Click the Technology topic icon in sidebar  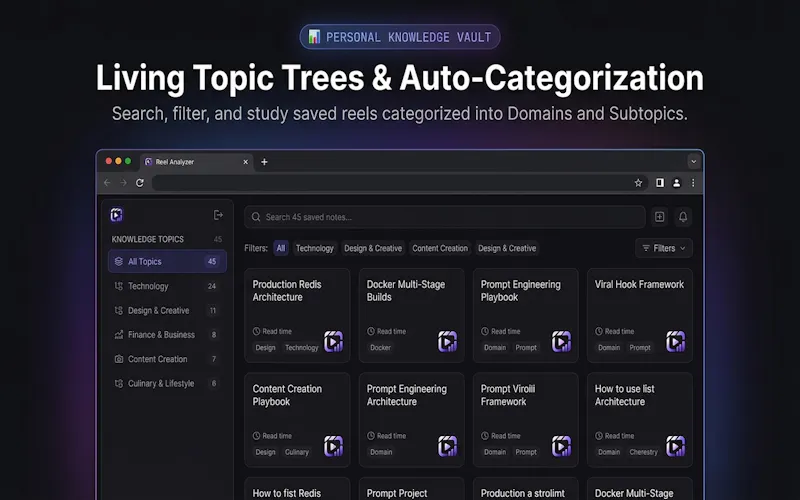point(118,286)
